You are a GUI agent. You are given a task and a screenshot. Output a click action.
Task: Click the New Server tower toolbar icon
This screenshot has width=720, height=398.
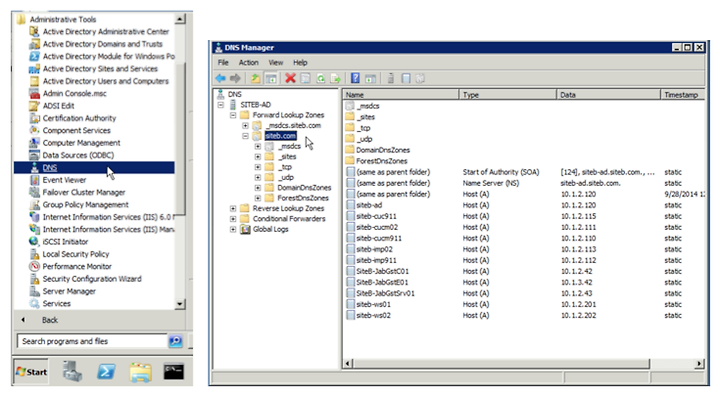coord(390,78)
